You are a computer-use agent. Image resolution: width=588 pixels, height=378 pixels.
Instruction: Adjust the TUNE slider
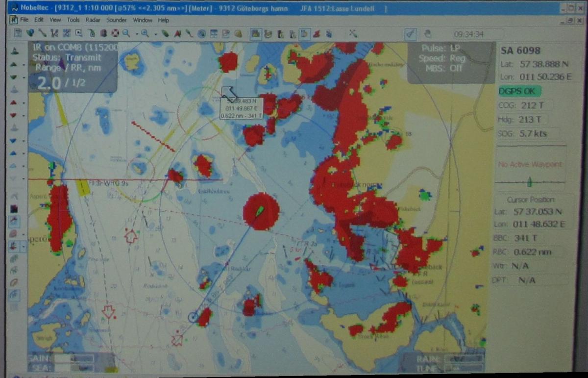tap(463, 368)
